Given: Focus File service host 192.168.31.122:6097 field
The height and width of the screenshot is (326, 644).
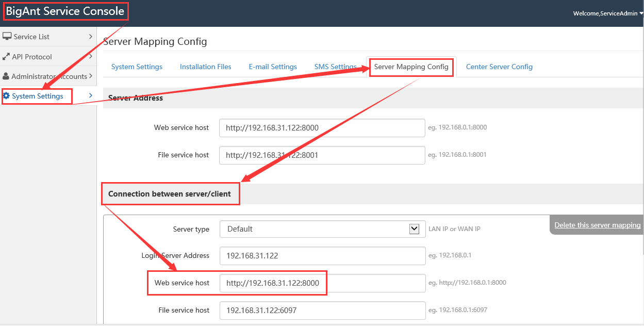Looking at the screenshot, I should pos(323,311).
